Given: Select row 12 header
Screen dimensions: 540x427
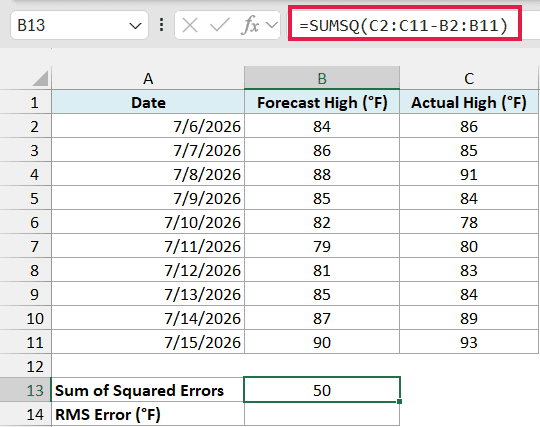Looking at the screenshot, I should (25, 366).
